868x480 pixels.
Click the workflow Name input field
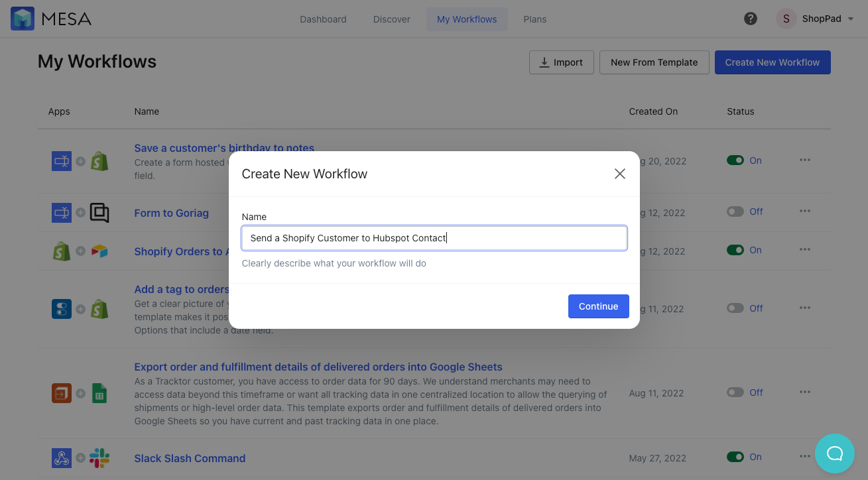(x=434, y=238)
